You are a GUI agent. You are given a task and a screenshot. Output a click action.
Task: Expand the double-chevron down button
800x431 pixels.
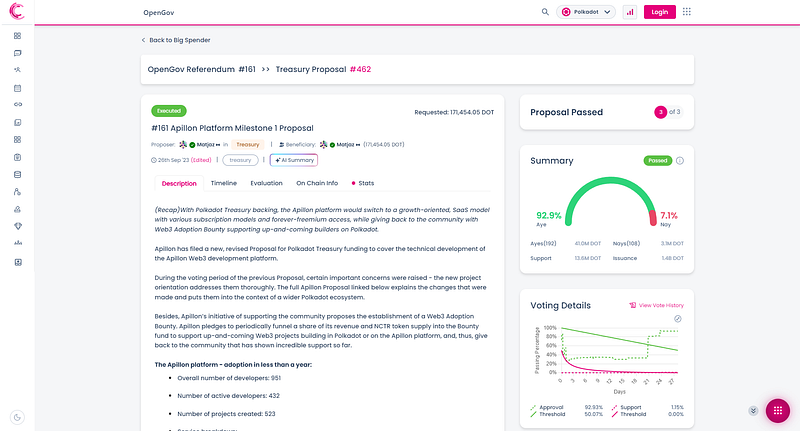(753, 411)
